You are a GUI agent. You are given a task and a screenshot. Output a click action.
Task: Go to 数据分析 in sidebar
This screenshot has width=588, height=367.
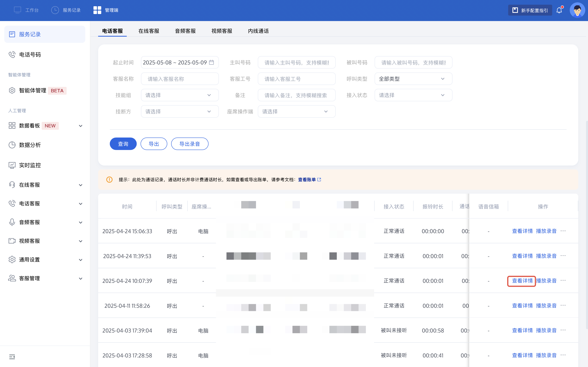click(30, 145)
